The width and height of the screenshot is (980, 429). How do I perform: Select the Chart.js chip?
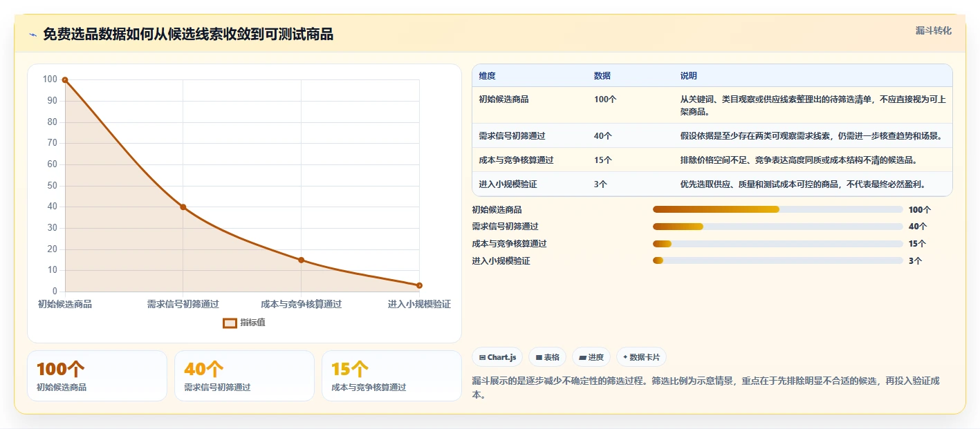click(497, 357)
